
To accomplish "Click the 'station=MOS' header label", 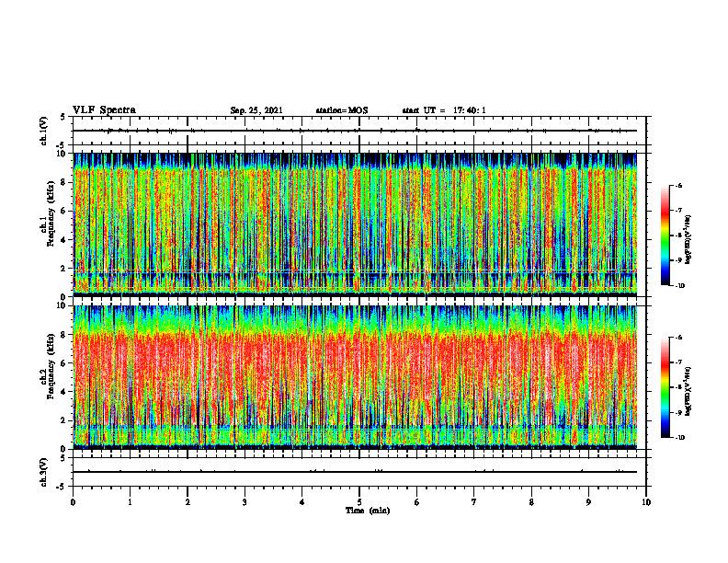I will (x=342, y=110).
